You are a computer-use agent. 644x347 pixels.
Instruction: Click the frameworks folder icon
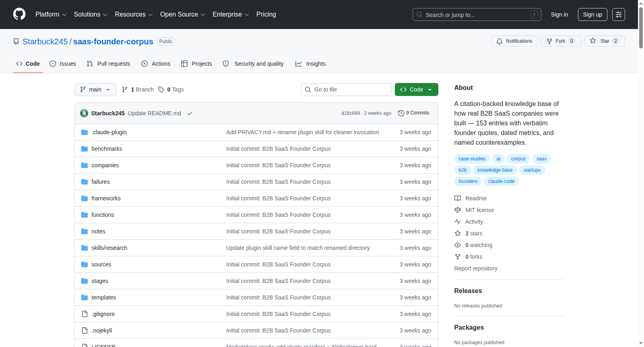pyautogui.click(x=85, y=198)
